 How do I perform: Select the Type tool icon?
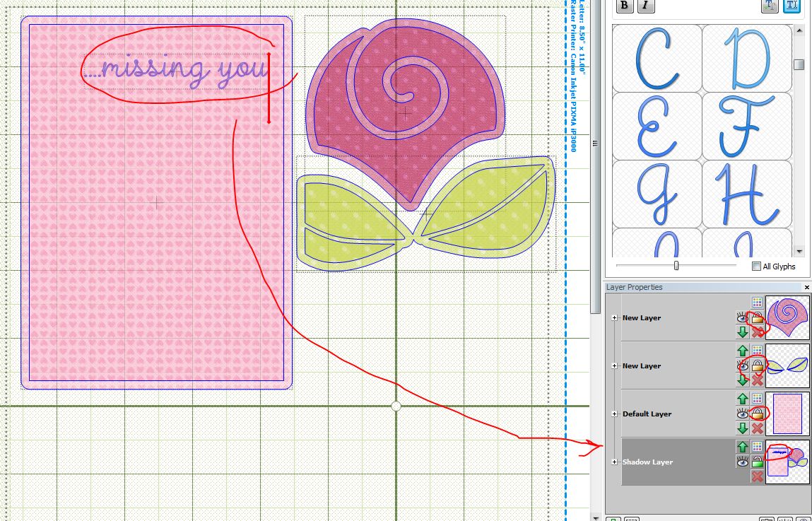791,6
